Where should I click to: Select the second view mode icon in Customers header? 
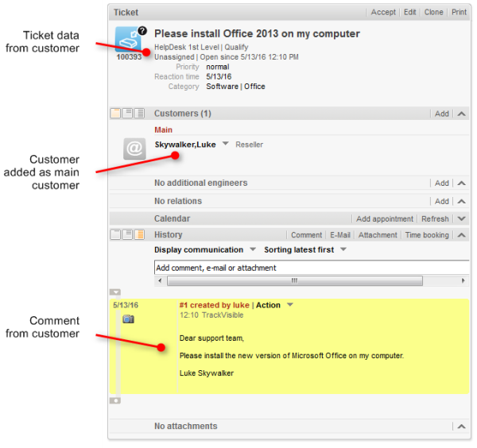click(x=127, y=114)
